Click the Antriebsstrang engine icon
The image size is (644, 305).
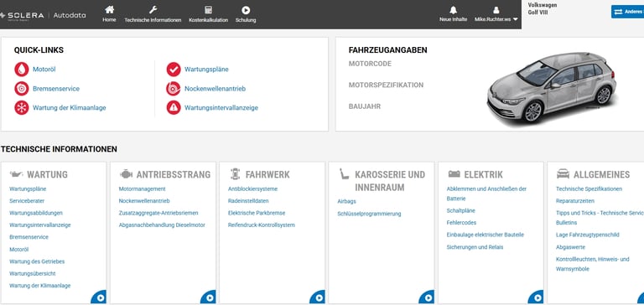pos(126,174)
